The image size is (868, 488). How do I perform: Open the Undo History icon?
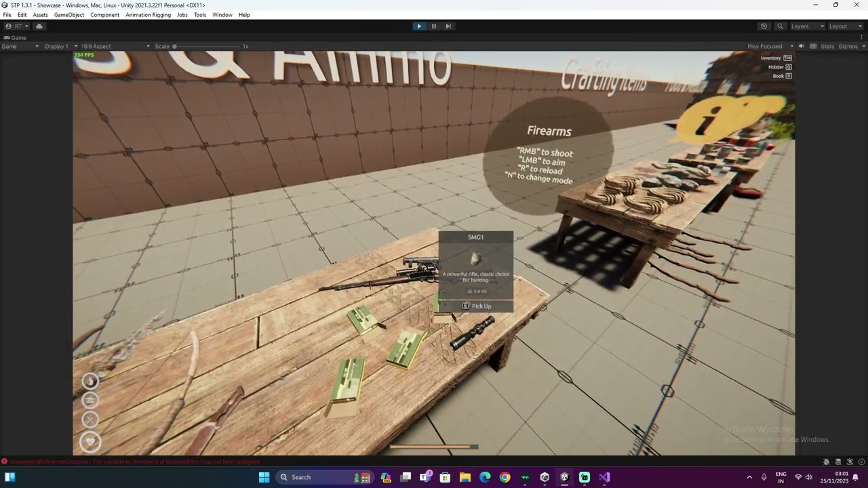coord(764,26)
